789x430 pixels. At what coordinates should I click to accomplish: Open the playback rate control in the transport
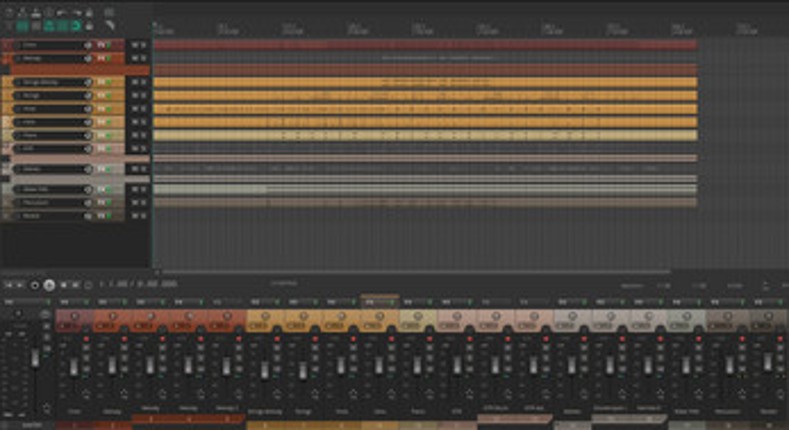point(665,285)
